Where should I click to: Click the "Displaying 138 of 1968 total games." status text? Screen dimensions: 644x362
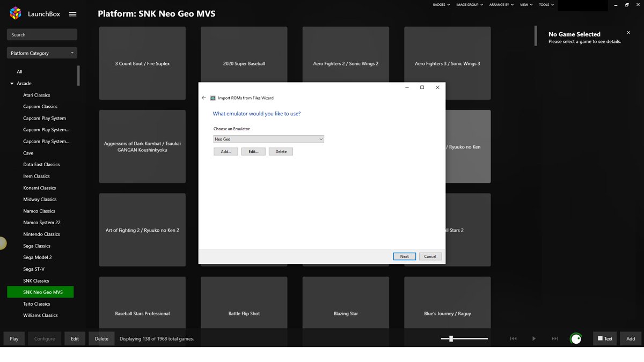157,339
